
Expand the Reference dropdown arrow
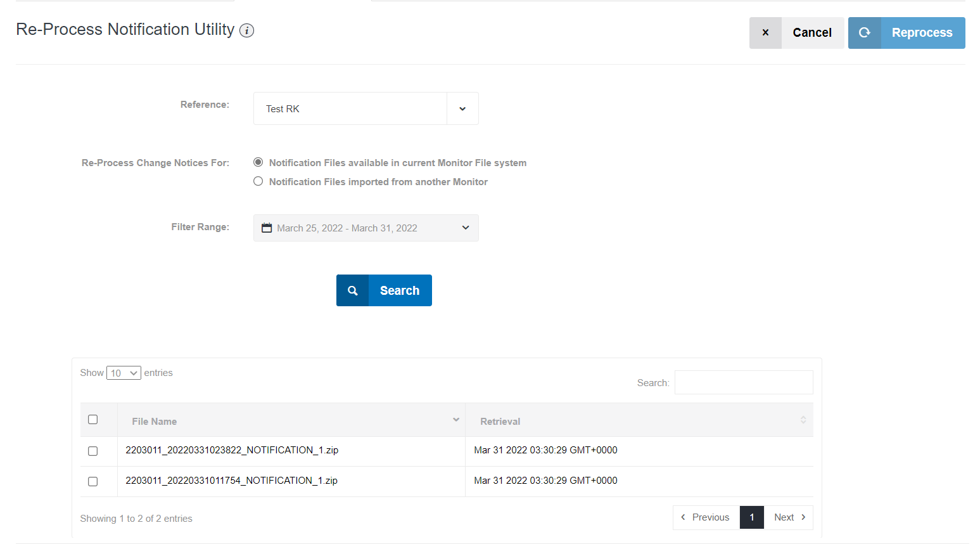(x=462, y=108)
